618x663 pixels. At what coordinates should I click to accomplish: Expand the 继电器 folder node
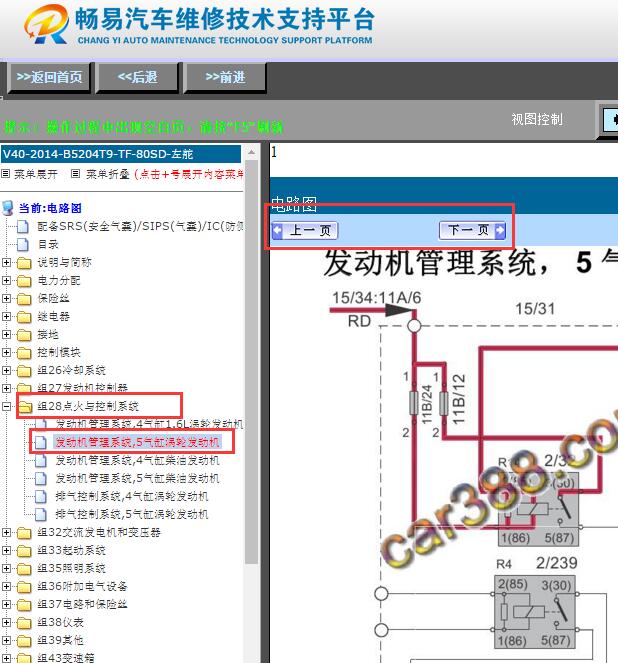click(x=6, y=316)
